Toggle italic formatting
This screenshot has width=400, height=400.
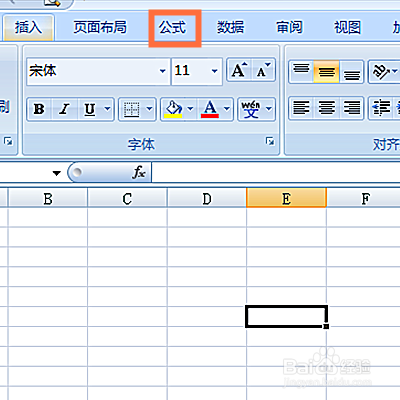pyautogui.click(x=64, y=109)
